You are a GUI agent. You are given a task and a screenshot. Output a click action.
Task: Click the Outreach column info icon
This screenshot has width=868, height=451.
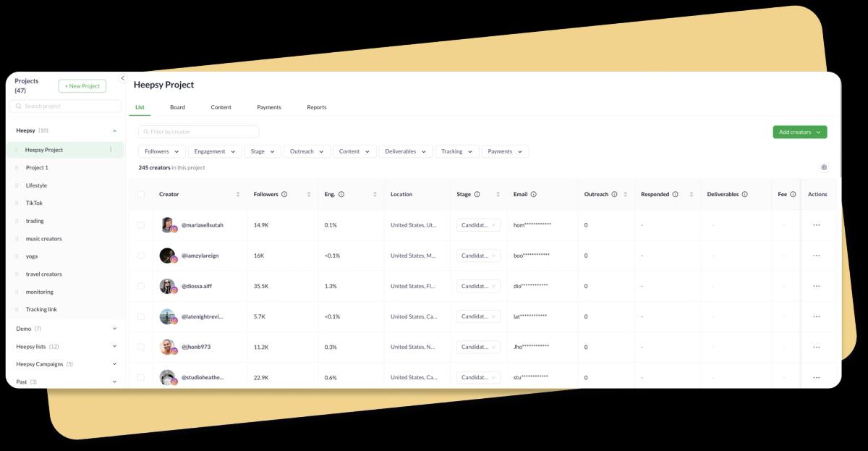click(x=614, y=194)
